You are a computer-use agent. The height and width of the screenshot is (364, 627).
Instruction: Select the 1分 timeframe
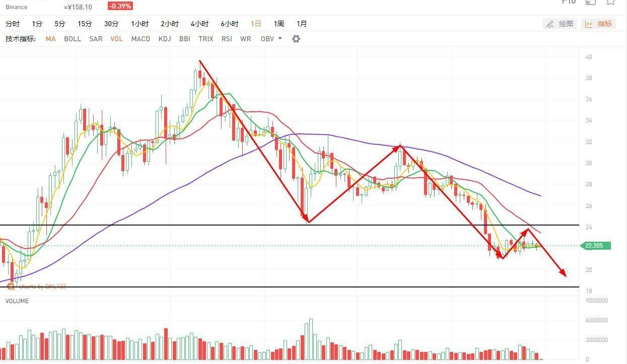37,24
